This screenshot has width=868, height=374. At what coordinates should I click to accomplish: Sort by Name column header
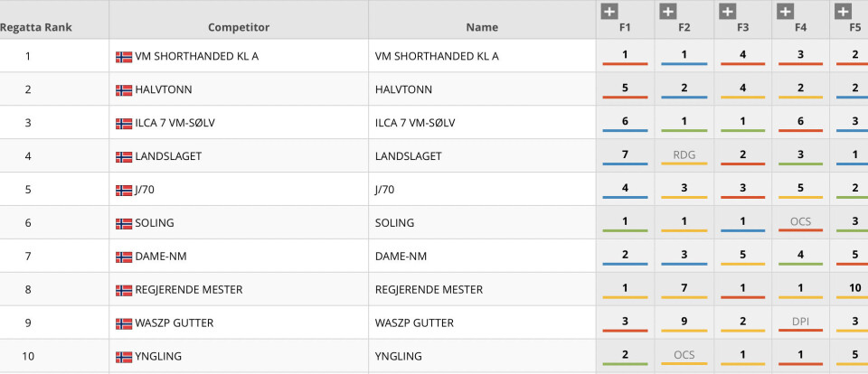(x=482, y=27)
